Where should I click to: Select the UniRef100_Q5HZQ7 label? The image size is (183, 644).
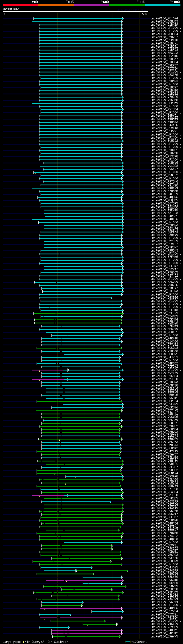pyautogui.click(x=164, y=37)
